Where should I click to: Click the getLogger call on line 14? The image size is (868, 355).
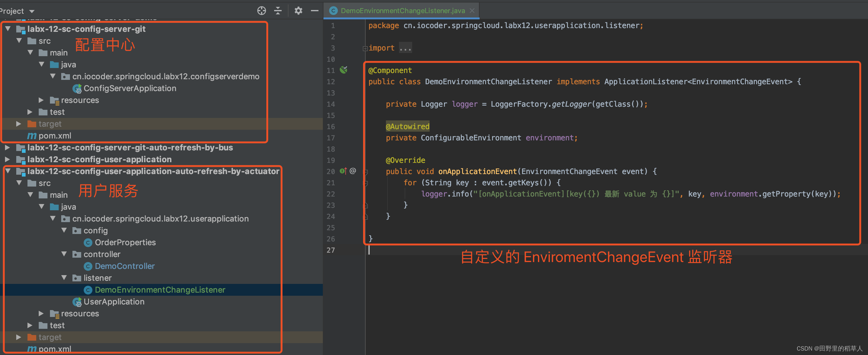click(x=571, y=104)
